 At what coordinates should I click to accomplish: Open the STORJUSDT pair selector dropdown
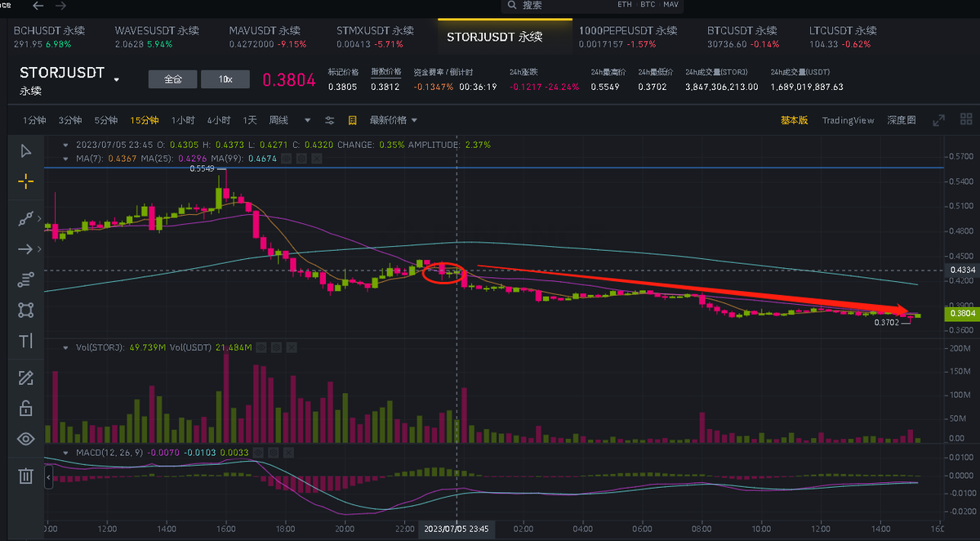(x=117, y=80)
